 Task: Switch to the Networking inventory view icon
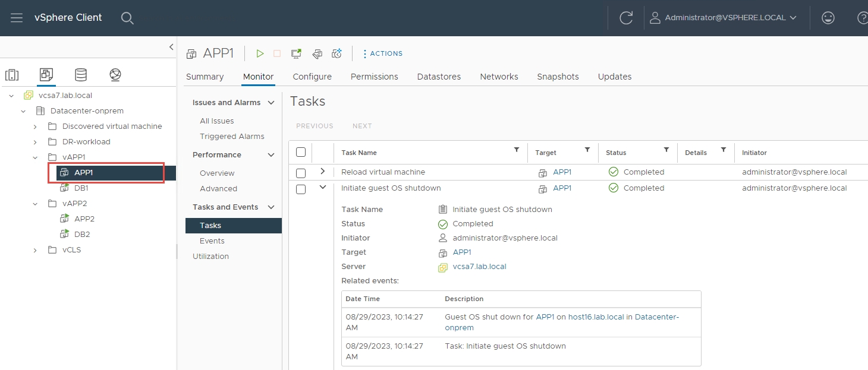click(115, 75)
